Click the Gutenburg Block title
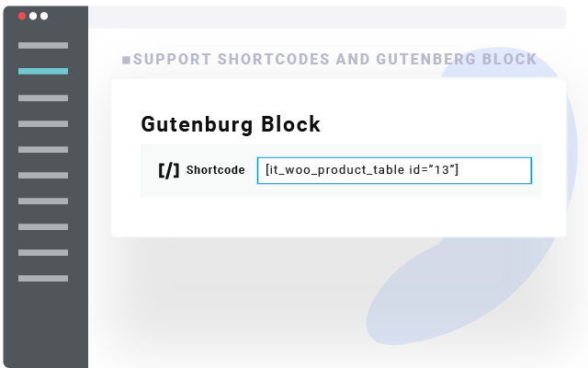 [x=231, y=124]
